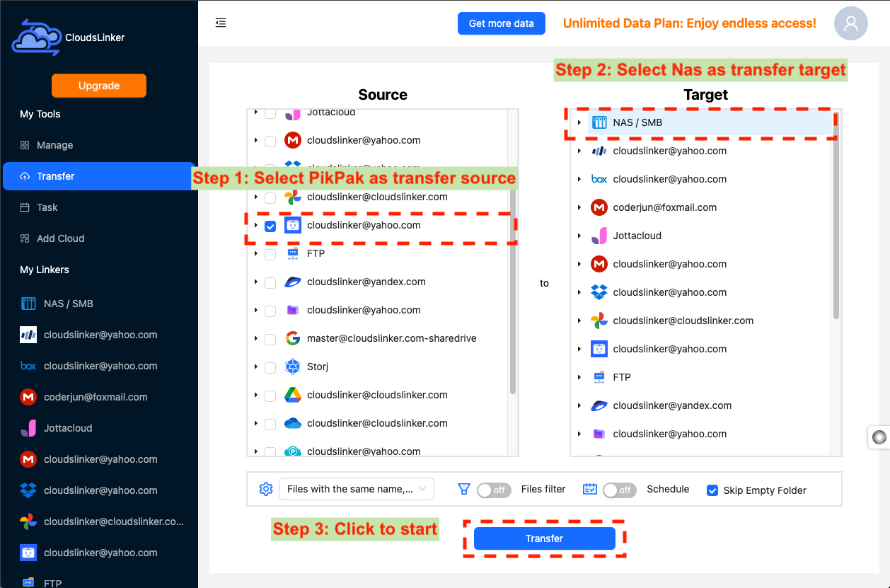Click the orange Upgrade button

[99, 86]
